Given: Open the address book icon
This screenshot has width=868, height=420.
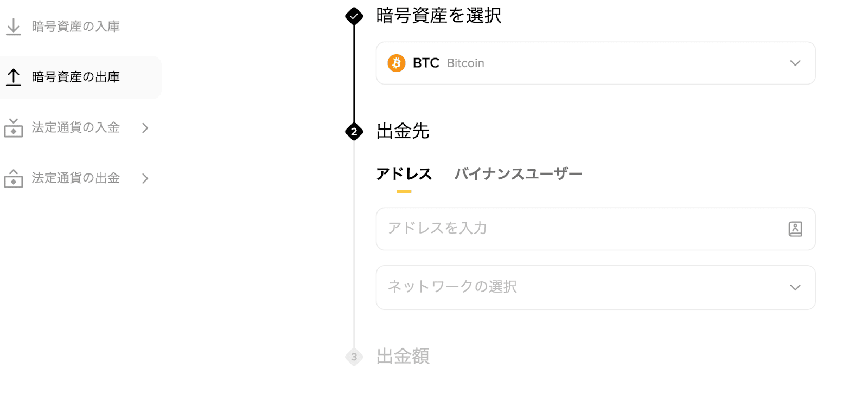Looking at the screenshot, I should point(795,229).
